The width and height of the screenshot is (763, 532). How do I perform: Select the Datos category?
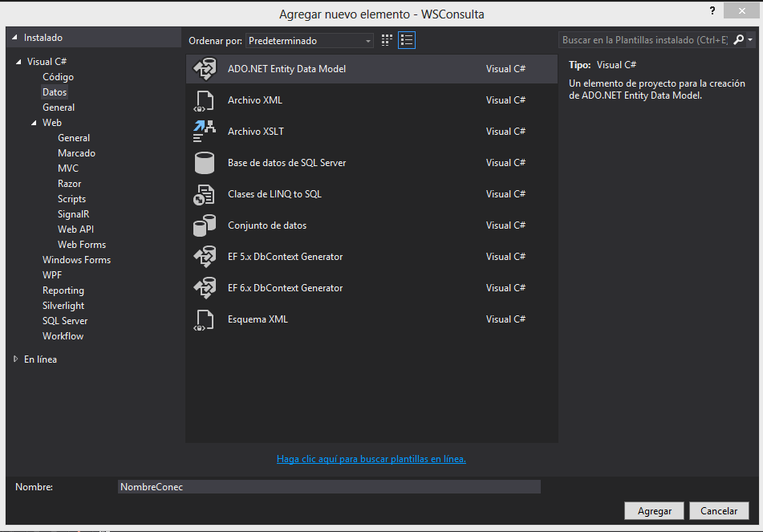pyautogui.click(x=55, y=92)
